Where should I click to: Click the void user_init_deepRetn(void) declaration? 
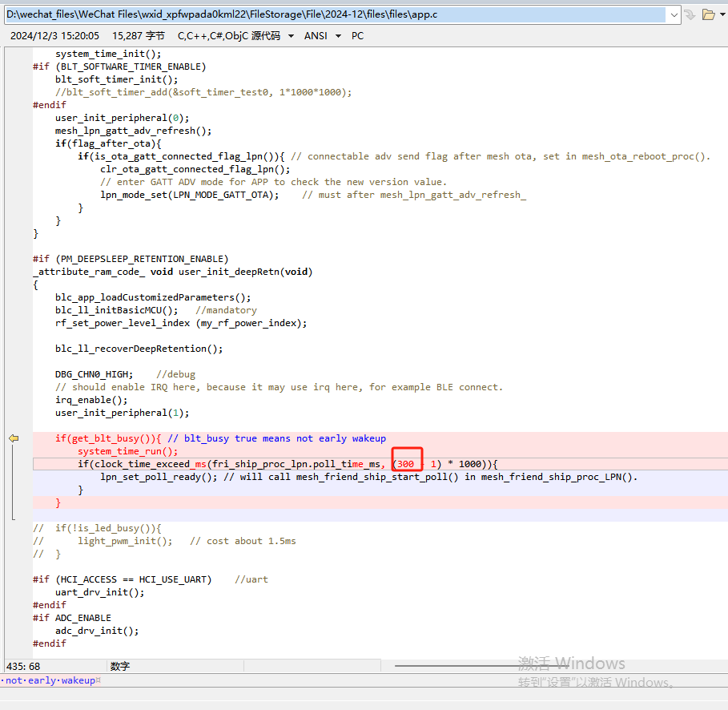231,272
